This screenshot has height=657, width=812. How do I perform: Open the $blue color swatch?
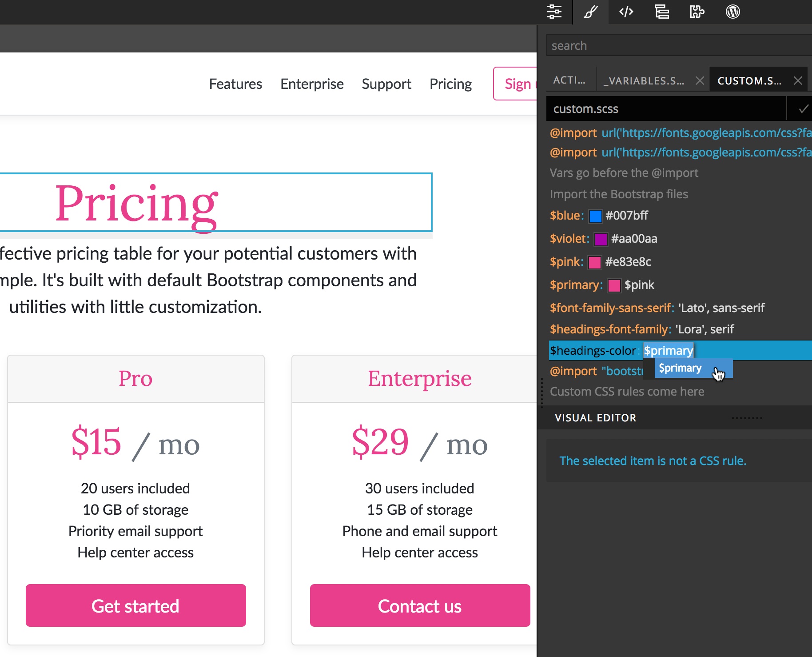(x=595, y=216)
